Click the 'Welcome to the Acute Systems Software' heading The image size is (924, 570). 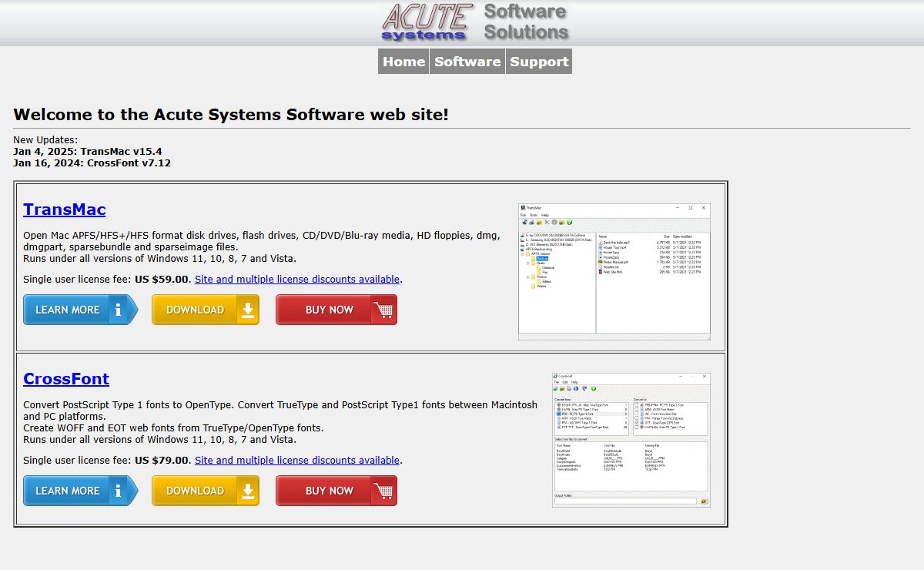click(x=231, y=115)
